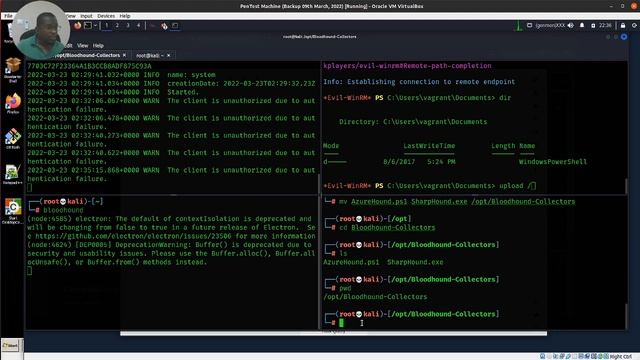Open the VirtualBox File menu

coord(8,16)
